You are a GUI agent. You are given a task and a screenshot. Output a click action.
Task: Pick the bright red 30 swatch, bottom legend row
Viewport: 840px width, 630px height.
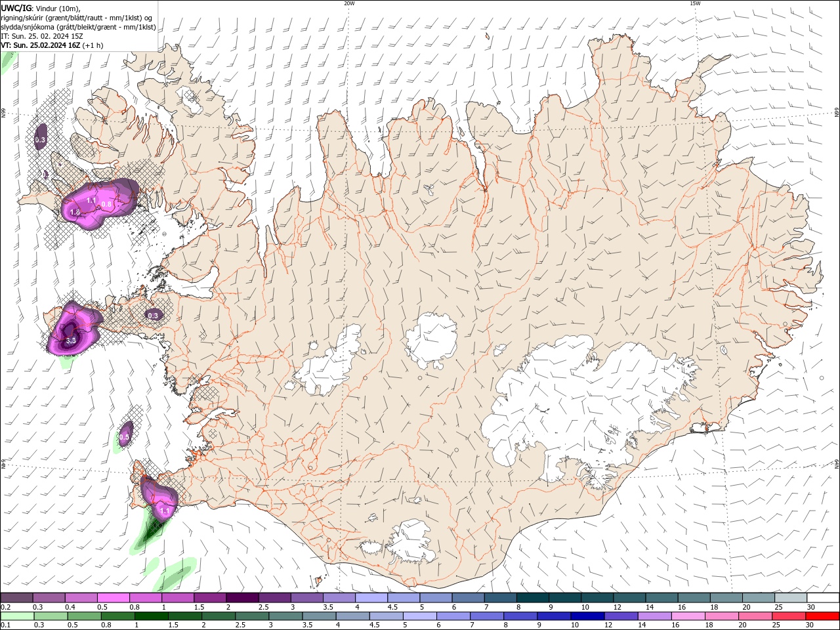click(822, 616)
